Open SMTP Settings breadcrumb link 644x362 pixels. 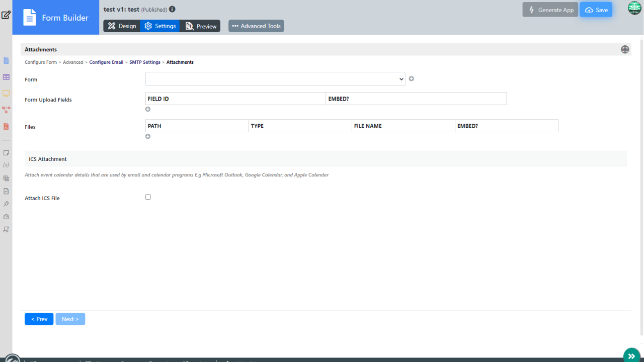pyautogui.click(x=145, y=62)
